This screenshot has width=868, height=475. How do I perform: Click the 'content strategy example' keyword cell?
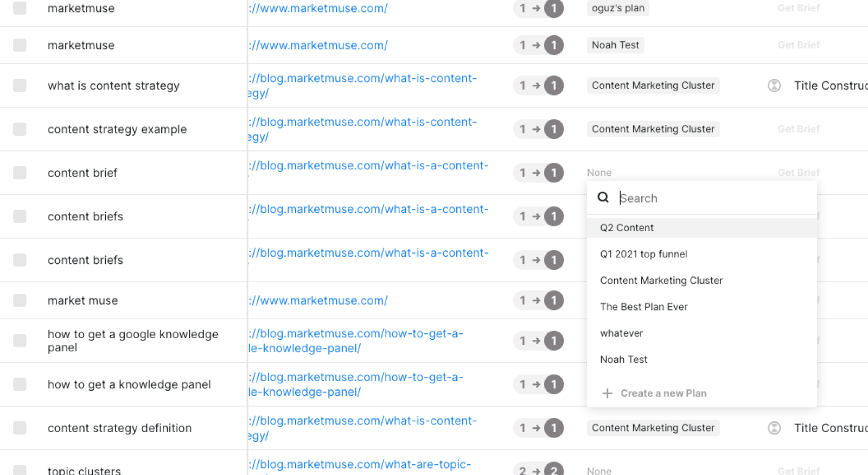coord(117,129)
